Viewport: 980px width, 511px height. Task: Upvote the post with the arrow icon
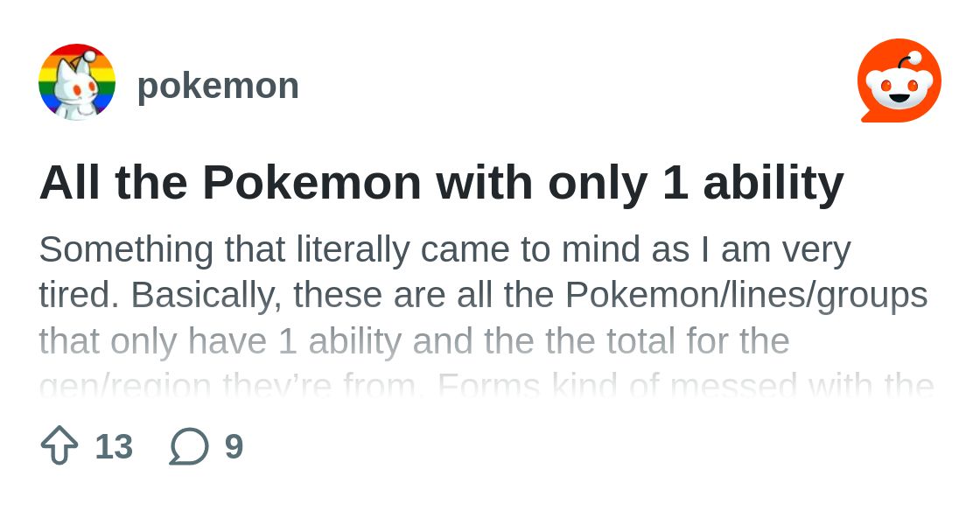coord(59,445)
